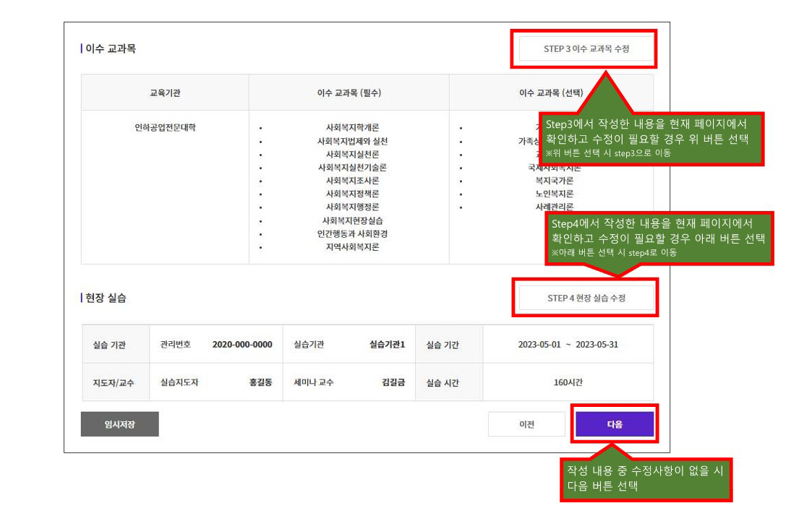This screenshot has width=812, height=524.
Task: Select the elective course 복지국가론
Action: (x=555, y=181)
